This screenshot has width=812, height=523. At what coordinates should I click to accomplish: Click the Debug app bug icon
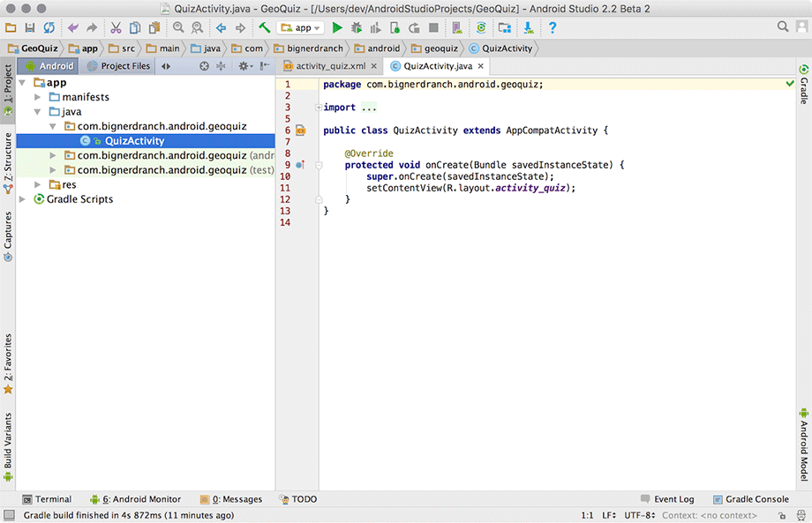click(357, 27)
